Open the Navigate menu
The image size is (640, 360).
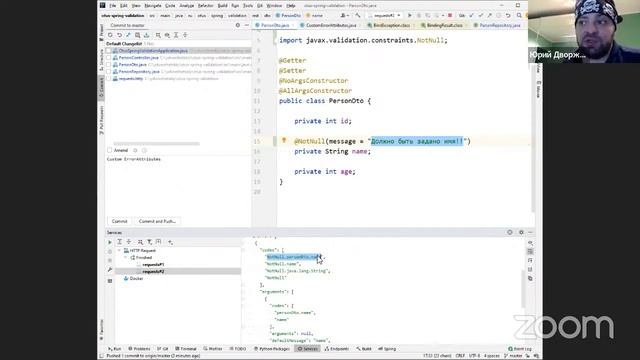click(x=153, y=6)
